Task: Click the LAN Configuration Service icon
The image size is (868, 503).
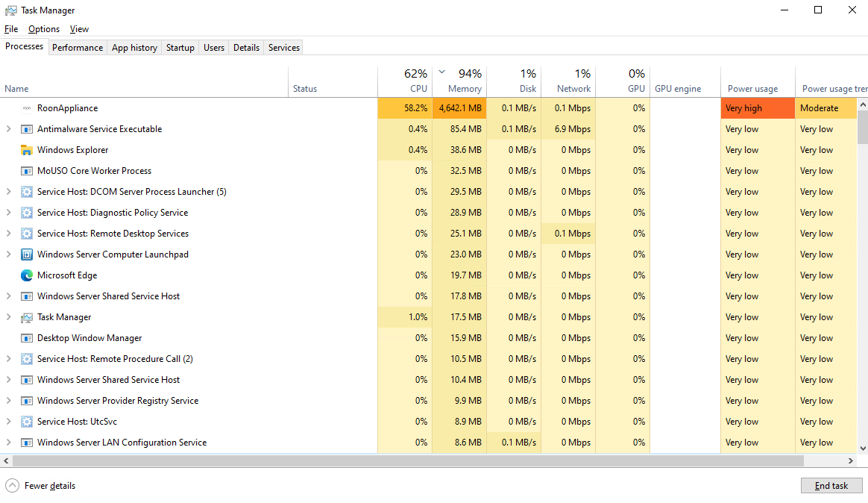Action: click(27, 443)
